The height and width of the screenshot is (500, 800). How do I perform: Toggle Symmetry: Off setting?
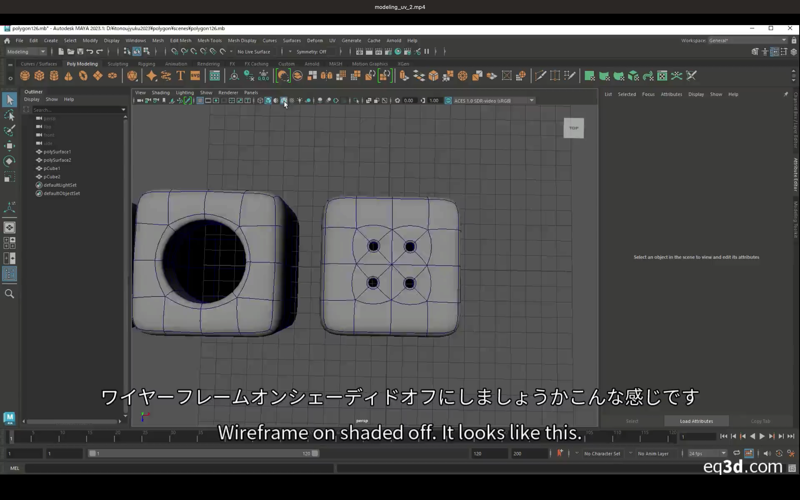point(312,51)
